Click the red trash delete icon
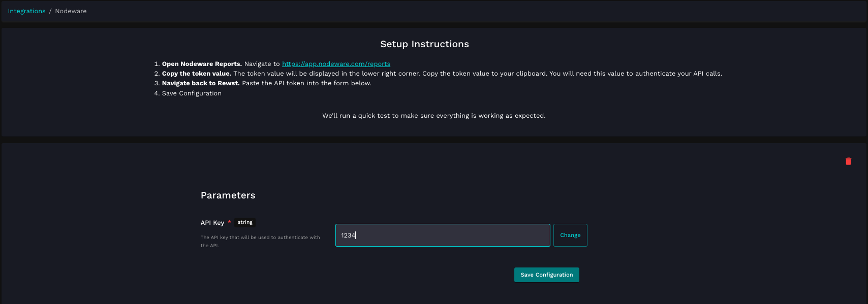The width and height of the screenshot is (868, 304). coord(848,161)
